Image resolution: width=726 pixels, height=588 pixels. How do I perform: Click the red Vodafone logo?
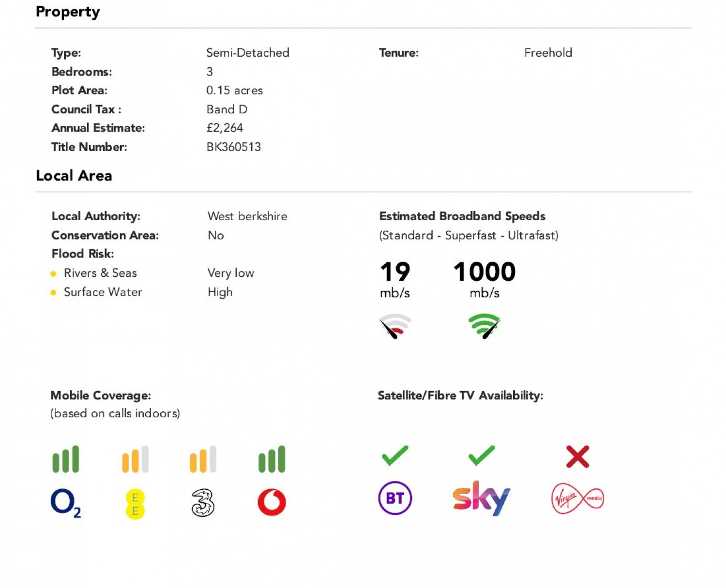tap(272, 502)
